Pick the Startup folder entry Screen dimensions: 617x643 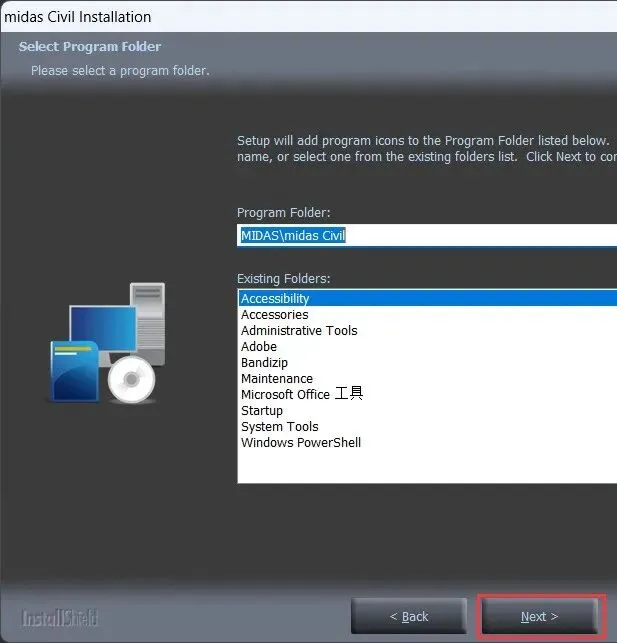(x=428, y=410)
